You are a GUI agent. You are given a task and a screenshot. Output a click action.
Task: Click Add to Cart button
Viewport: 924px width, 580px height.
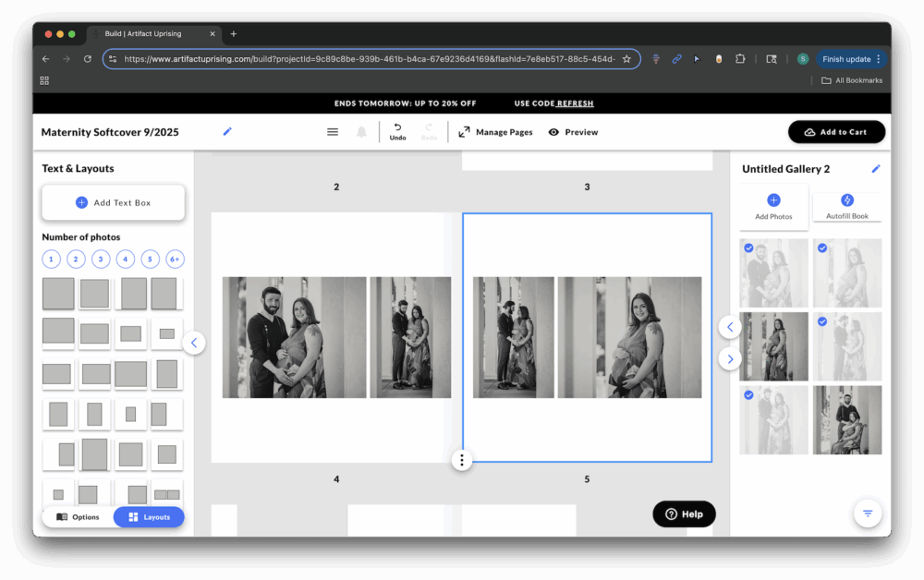(x=836, y=132)
